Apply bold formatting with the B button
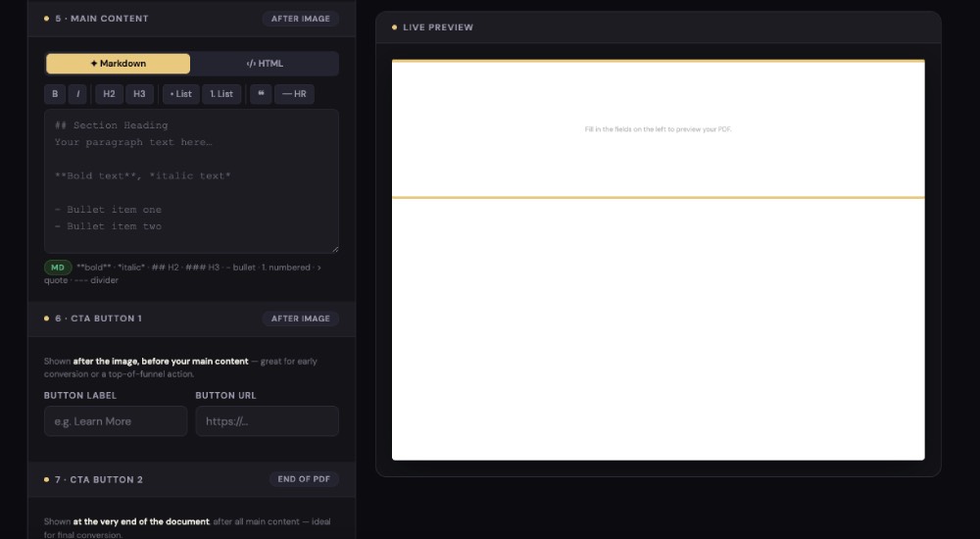 pyautogui.click(x=55, y=94)
